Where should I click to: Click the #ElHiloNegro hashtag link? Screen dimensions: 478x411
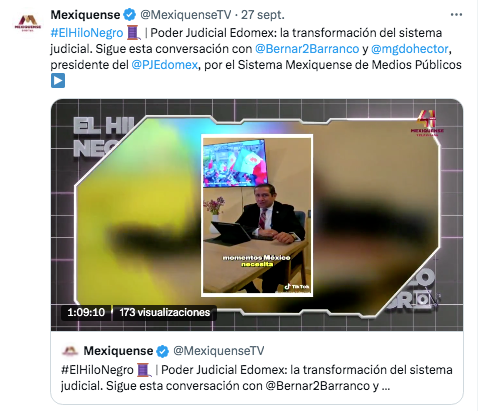pos(87,33)
